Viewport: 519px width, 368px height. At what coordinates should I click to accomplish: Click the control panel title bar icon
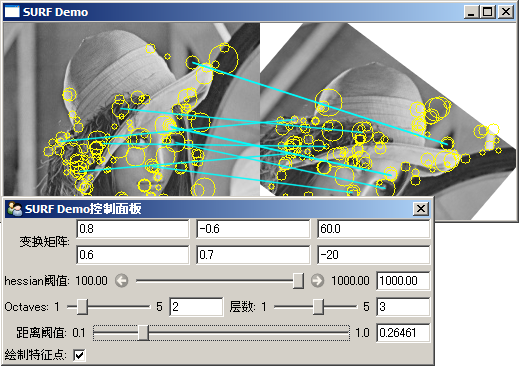click(14, 209)
